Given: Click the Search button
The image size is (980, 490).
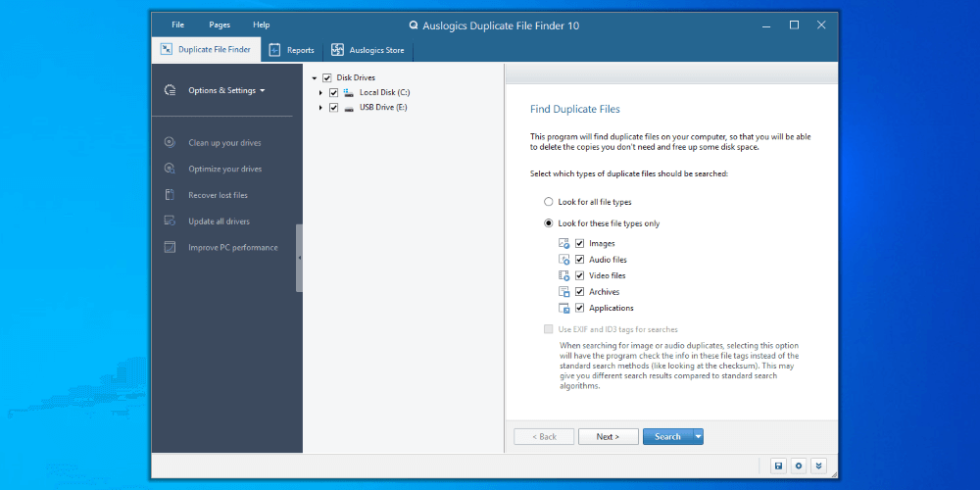Looking at the screenshot, I should 667,437.
